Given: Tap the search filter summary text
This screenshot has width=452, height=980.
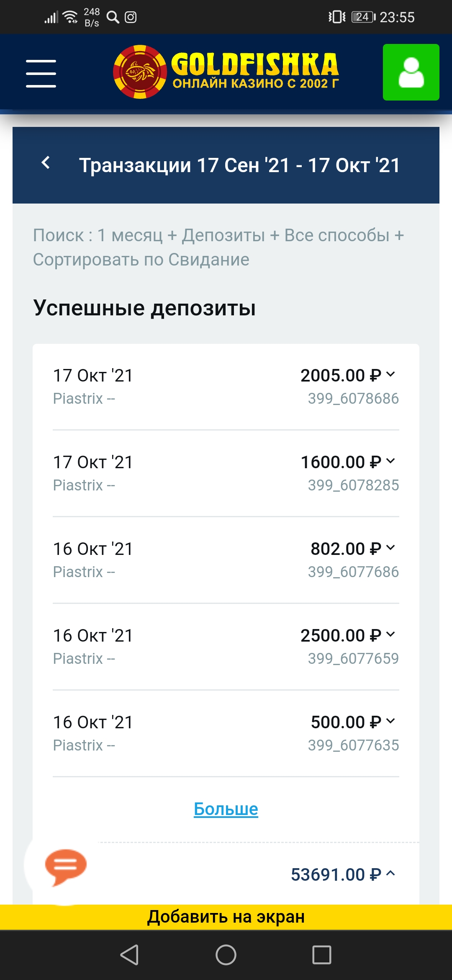Looking at the screenshot, I should click(218, 247).
